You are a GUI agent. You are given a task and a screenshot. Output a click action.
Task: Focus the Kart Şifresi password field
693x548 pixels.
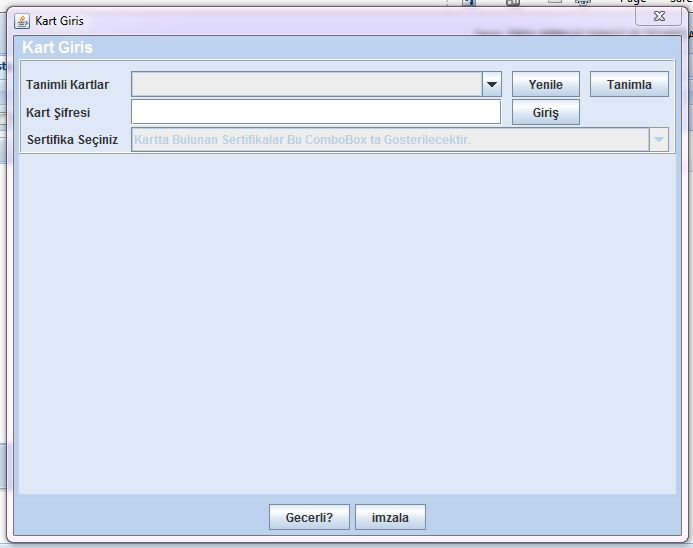click(315, 112)
